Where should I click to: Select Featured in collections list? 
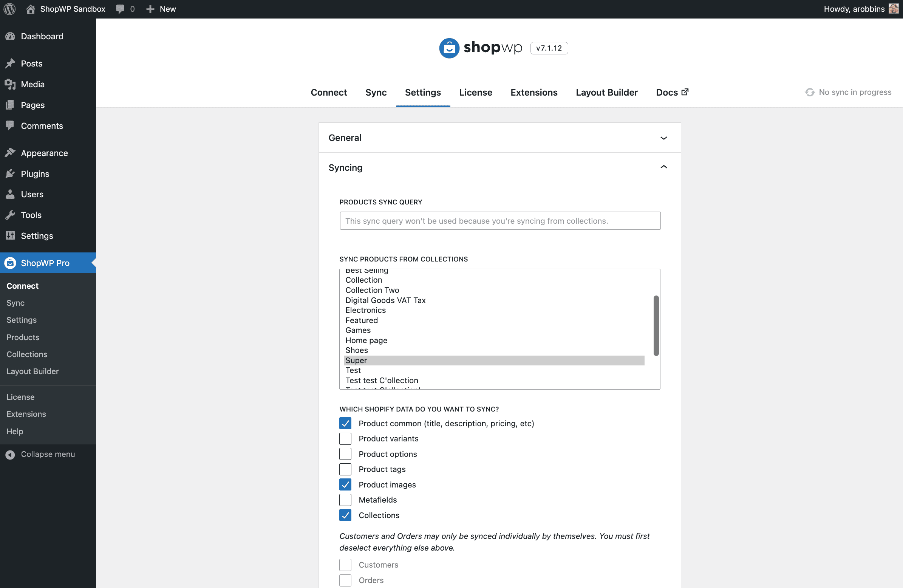click(x=494, y=320)
